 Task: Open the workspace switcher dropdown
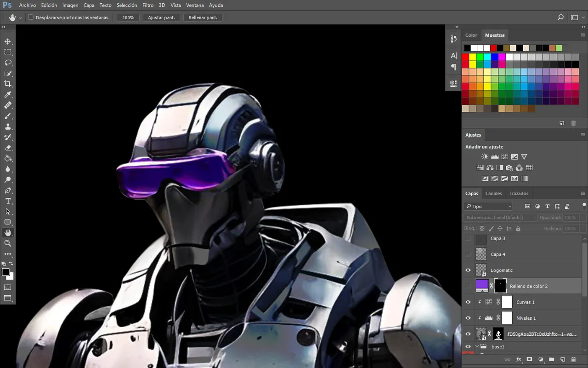(577, 17)
